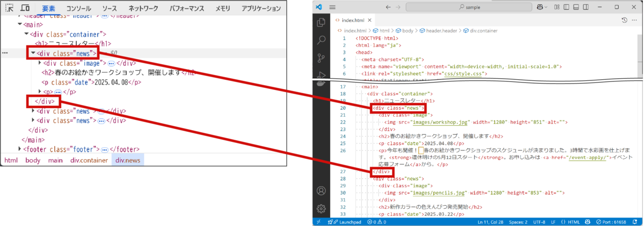Open Source Control view in activity bar

coord(321,58)
